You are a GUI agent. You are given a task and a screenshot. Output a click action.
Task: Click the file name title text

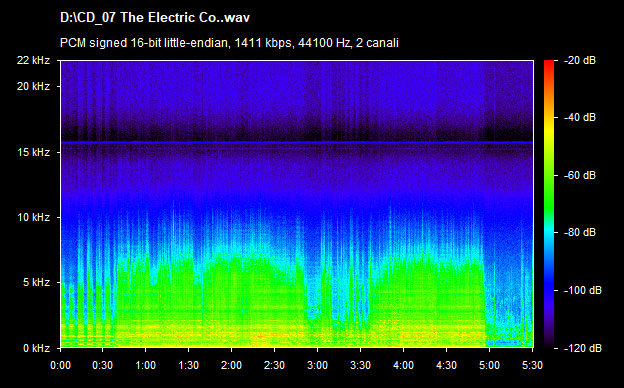click(155, 18)
